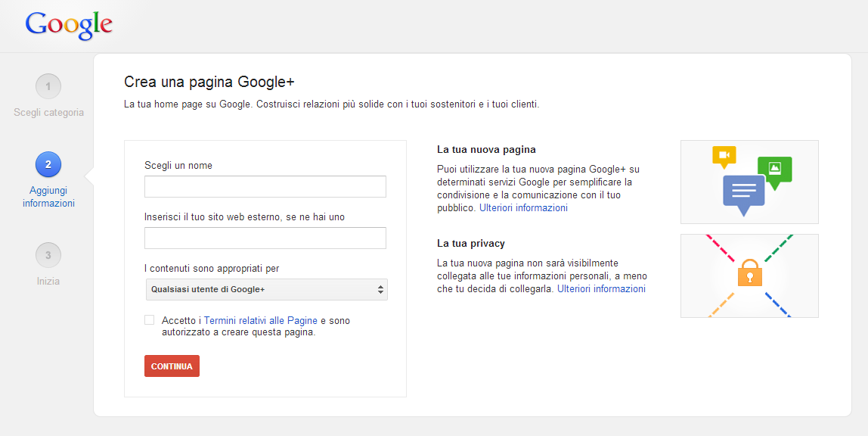Open Termini relativi alle Pagine link

click(261, 320)
